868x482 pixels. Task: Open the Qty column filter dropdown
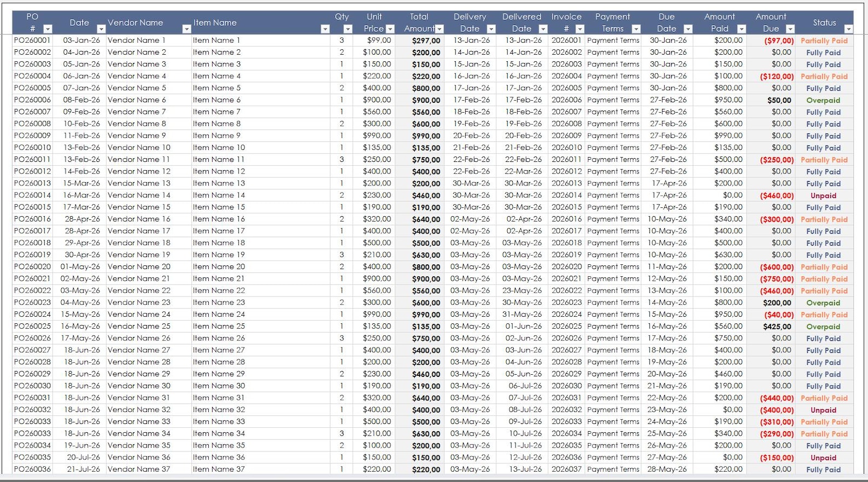point(348,28)
